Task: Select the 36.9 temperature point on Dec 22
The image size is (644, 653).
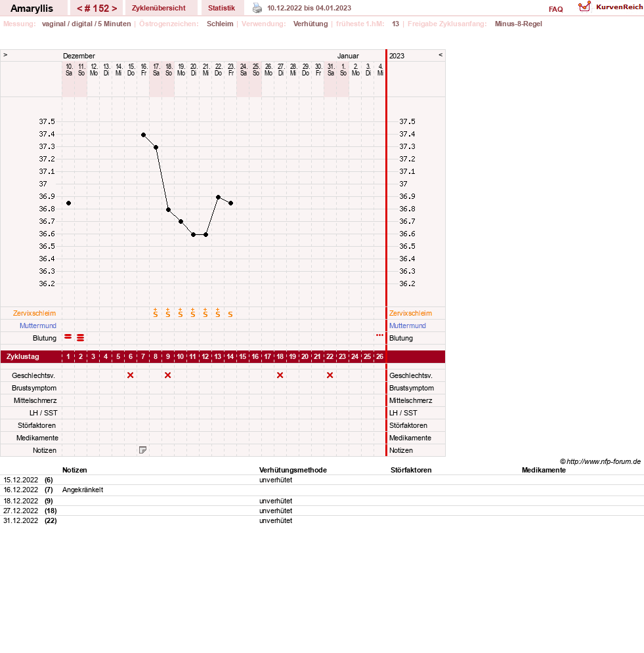Action: tap(218, 197)
